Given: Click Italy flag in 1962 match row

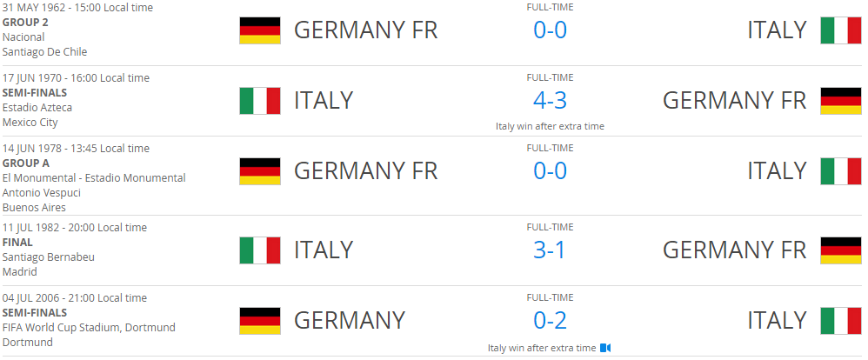Looking at the screenshot, I should coord(840,30).
